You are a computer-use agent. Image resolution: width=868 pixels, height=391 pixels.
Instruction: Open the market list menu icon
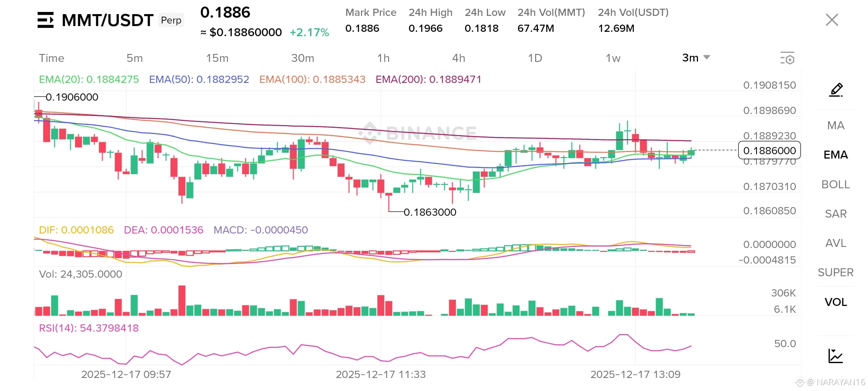click(x=46, y=20)
